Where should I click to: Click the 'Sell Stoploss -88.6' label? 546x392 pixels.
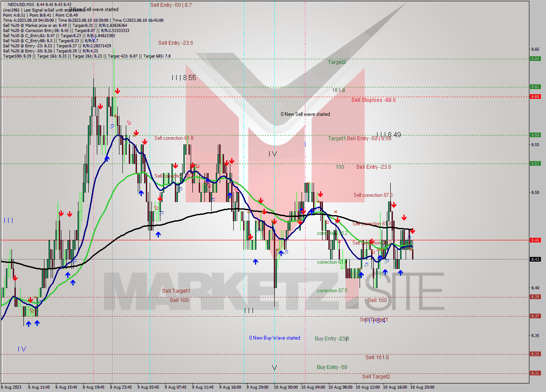[374, 100]
